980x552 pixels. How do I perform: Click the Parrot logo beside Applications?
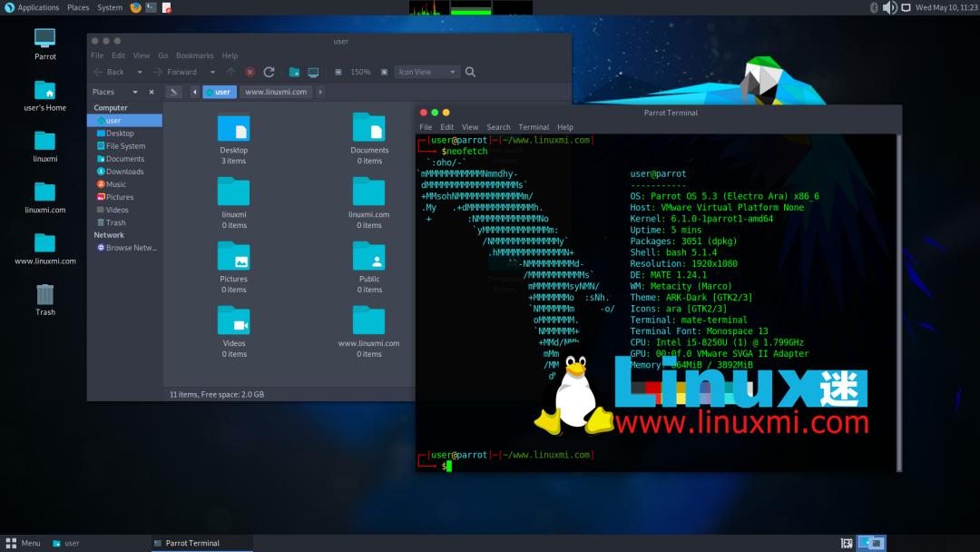(9, 7)
